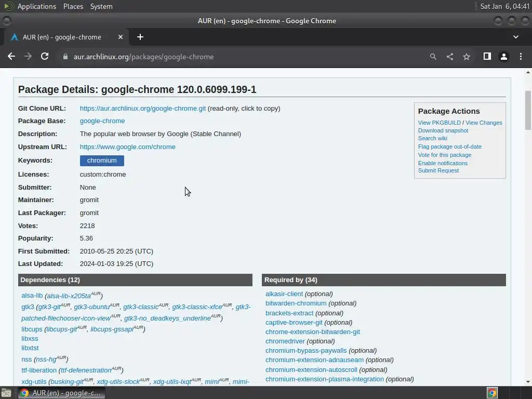Click the padlock site info icon
Viewport: 532px width, 399px height.
[x=65, y=57]
